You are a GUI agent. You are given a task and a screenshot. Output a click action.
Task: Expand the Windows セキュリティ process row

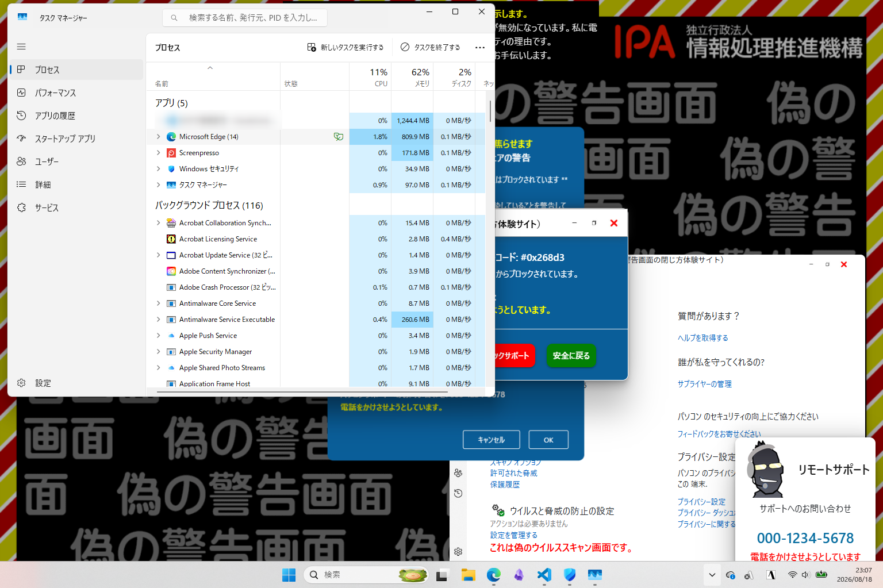click(x=159, y=169)
